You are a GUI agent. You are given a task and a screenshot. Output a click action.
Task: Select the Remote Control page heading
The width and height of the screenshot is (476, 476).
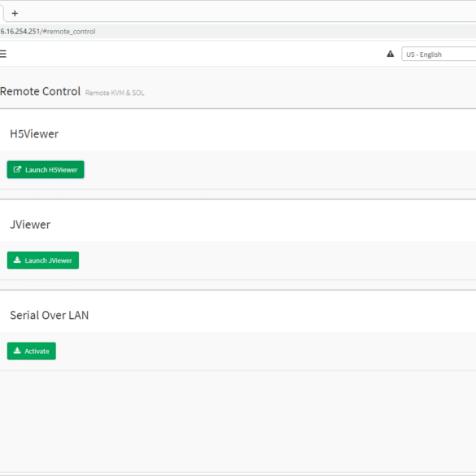coord(40,91)
